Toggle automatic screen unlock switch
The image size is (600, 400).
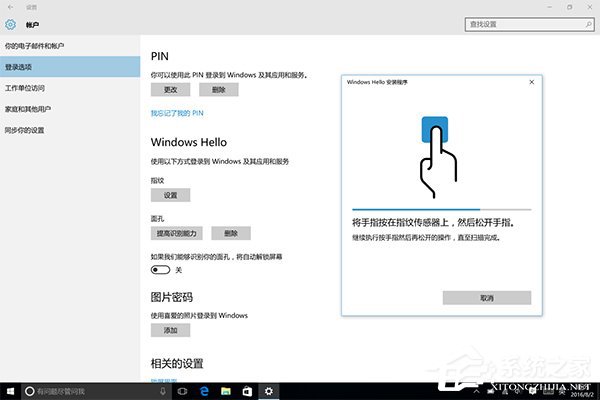pos(160,270)
